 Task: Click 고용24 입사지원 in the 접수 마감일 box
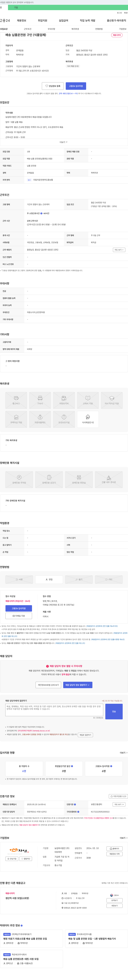click(x=19, y=608)
